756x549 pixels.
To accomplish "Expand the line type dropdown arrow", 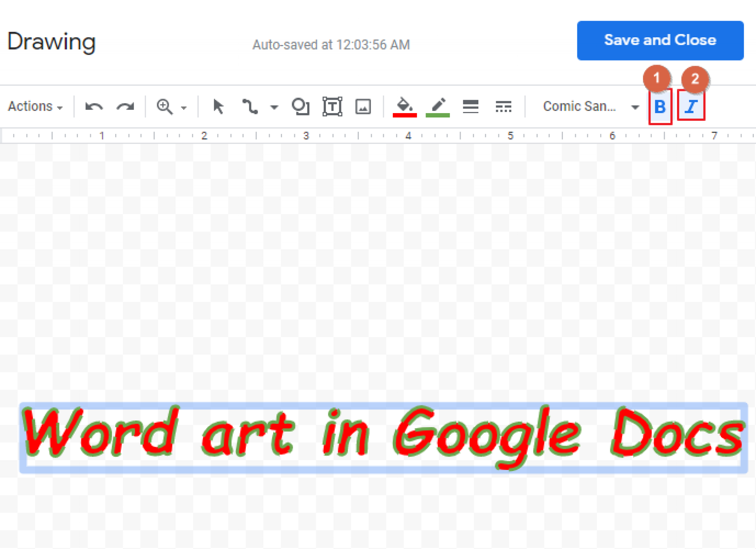I will (274, 108).
